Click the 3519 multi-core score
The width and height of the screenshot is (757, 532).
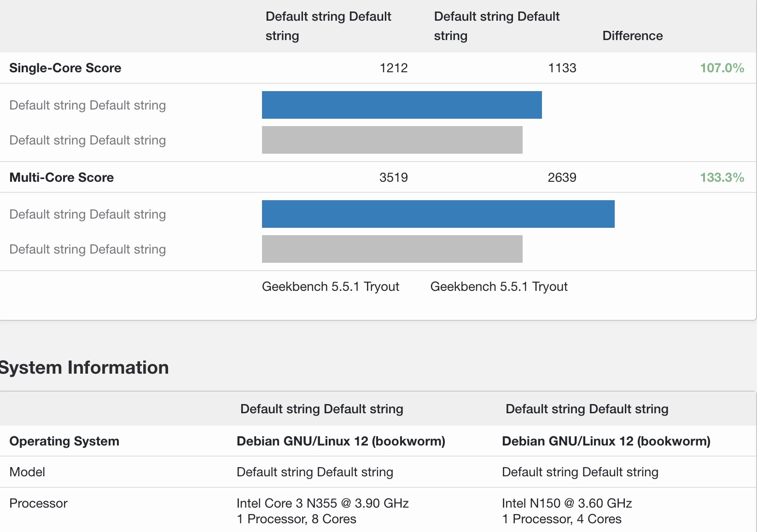point(393,178)
